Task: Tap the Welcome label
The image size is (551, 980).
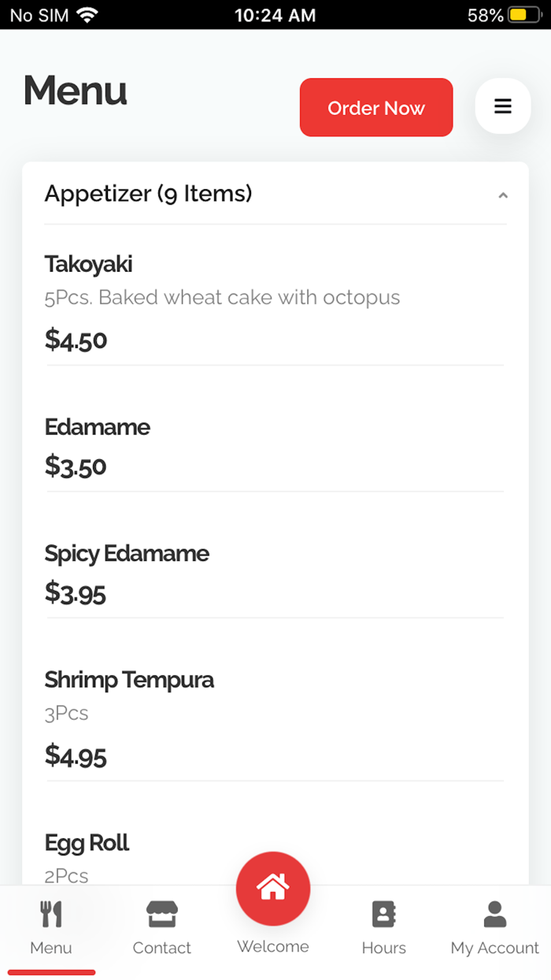Action: point(273,946)
